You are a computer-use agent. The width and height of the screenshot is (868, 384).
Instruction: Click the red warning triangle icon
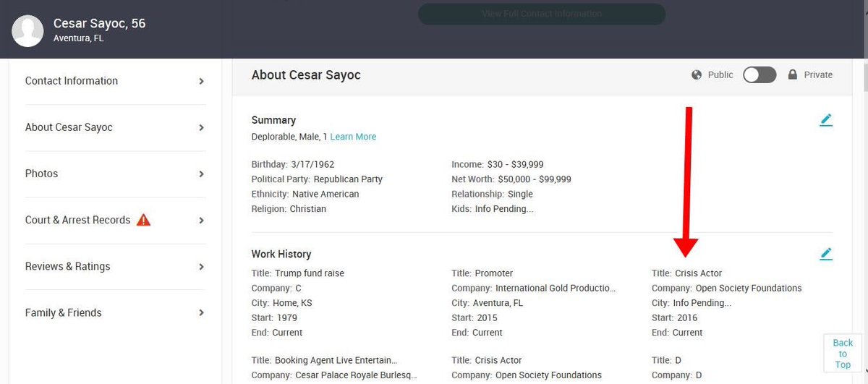click(x=143, y=220)
